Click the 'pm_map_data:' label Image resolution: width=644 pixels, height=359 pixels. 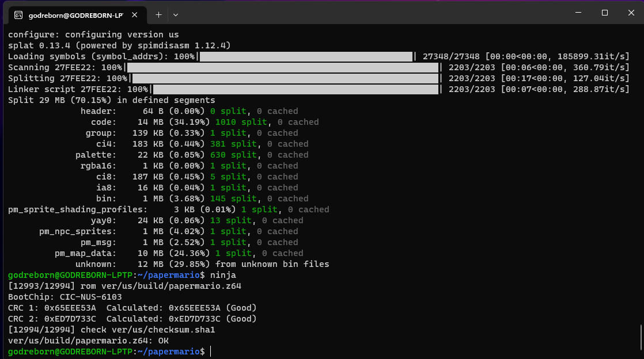click(x=85, y=253)
